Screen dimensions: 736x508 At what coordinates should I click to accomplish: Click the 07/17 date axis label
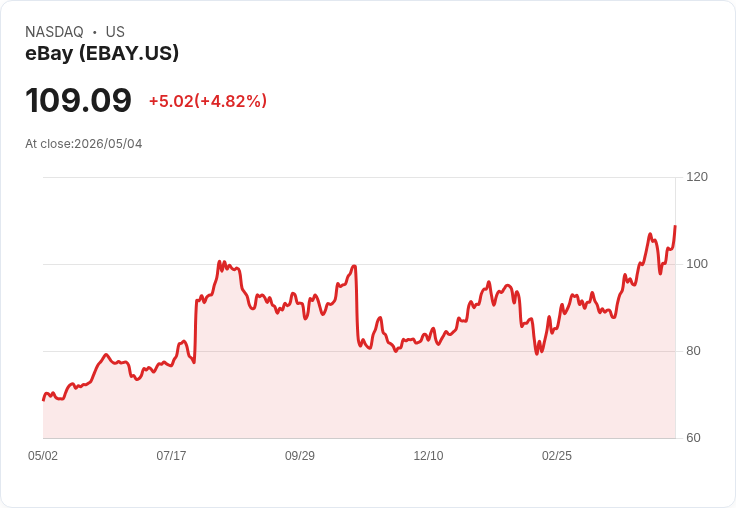click(171, 456)
